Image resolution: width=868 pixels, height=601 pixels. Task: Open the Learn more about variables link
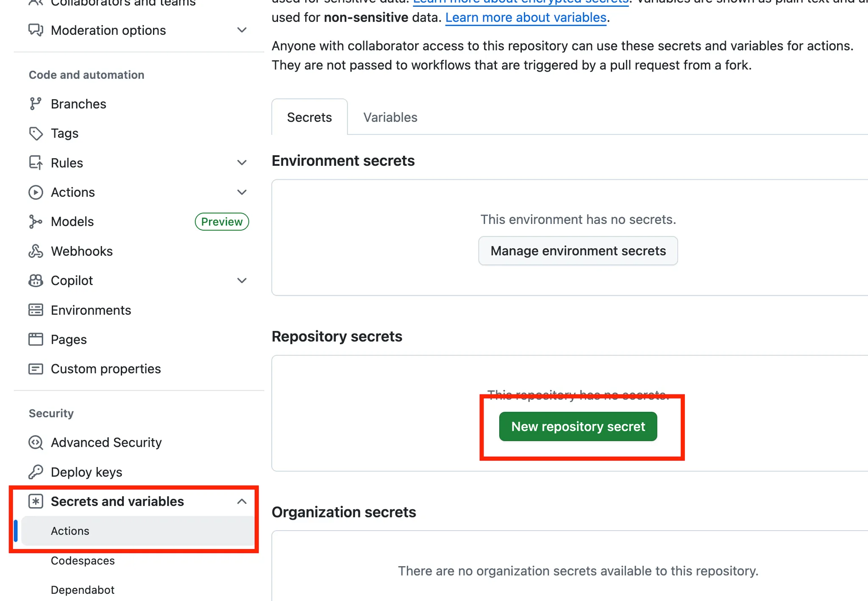526,17
